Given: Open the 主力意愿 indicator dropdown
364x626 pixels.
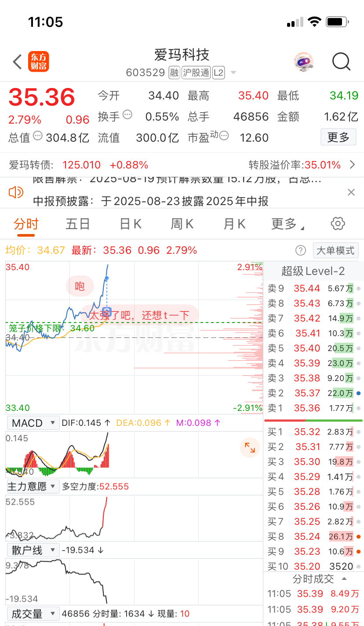Looking at the screenshot, I should pyautogui.click(x=33, y=486).
